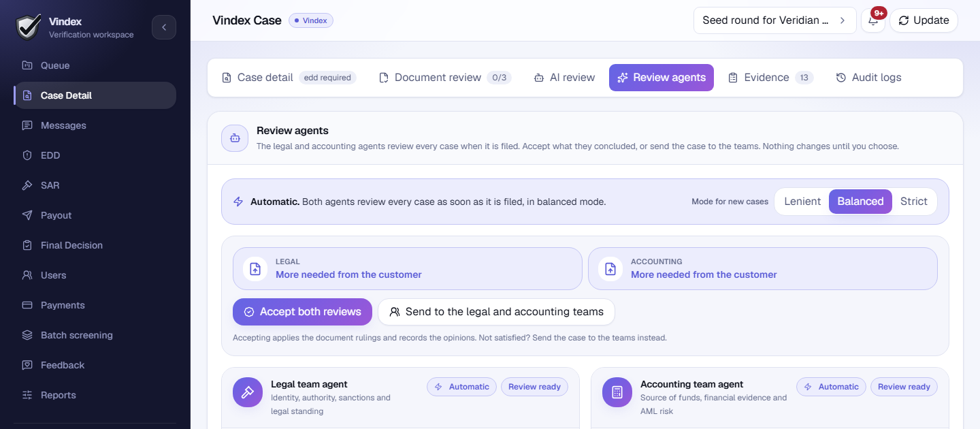
Task: Open Queue in the sidebar
Action: tap(95, 65)
